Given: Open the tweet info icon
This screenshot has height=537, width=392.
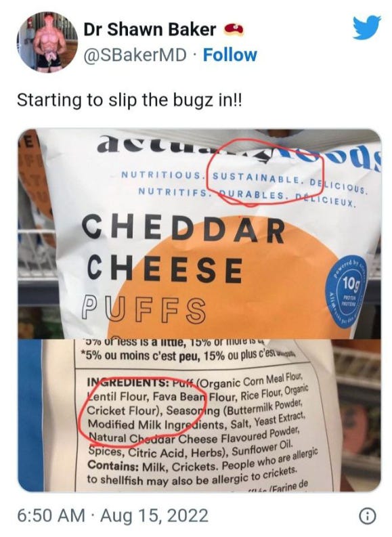Looking at the screenshot, I should click(368, 515).
